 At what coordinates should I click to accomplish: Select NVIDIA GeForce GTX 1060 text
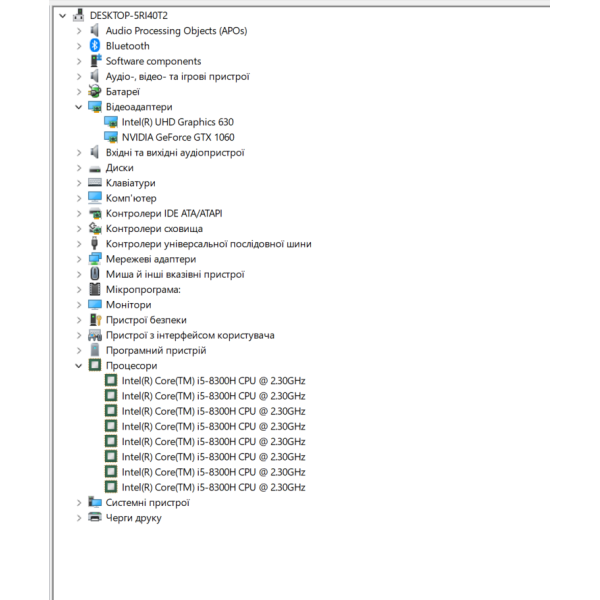(x=178, y=137)
